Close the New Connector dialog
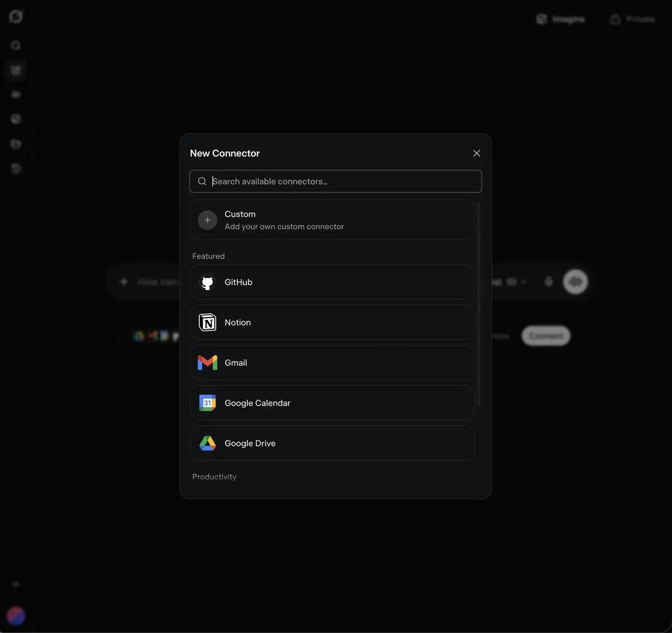The width and height of the screenshot is (672, 633). (477, 153)
